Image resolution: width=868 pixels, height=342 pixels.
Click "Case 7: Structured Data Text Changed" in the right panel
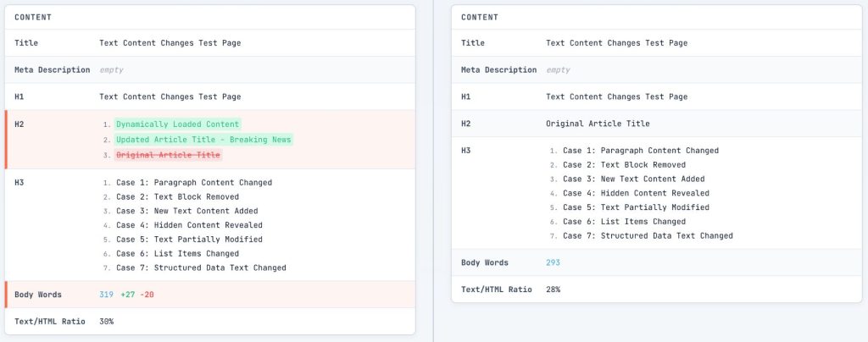[x=648, y=236]
